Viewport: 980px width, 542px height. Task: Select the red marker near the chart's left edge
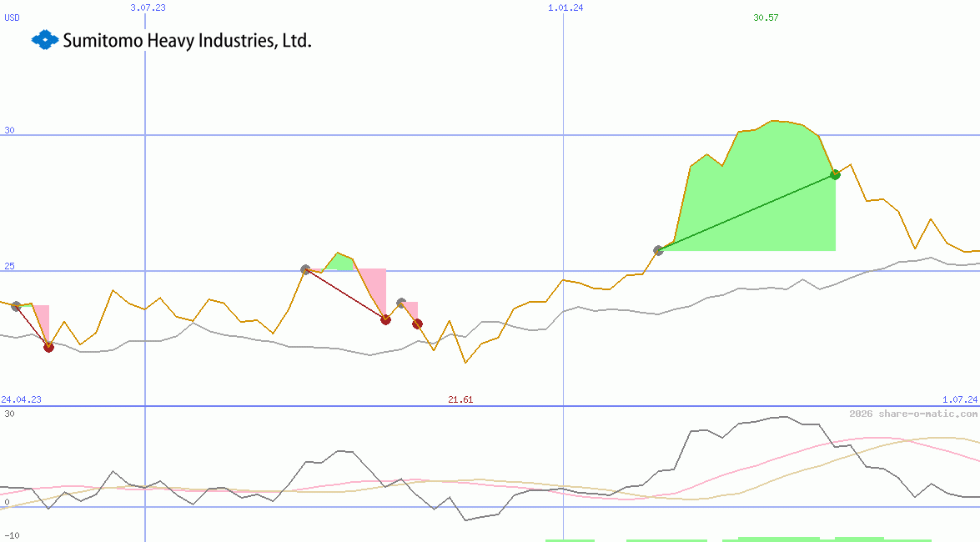tap(48, 348)
